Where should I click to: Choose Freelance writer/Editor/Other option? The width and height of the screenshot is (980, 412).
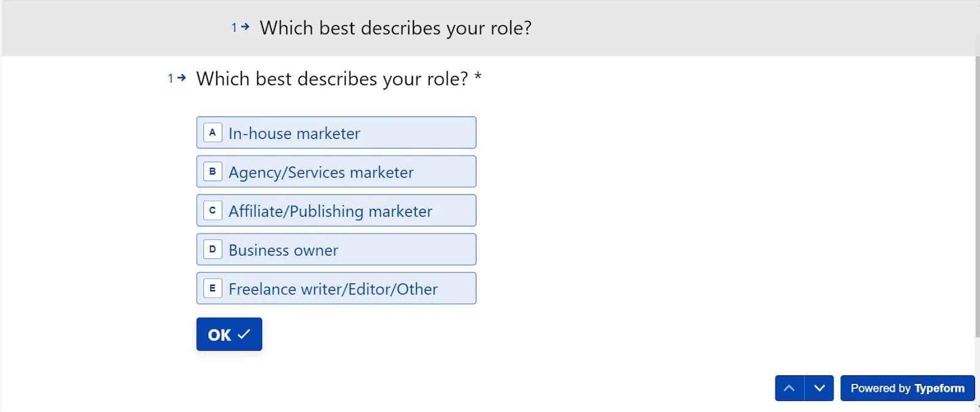click(336, 288)
